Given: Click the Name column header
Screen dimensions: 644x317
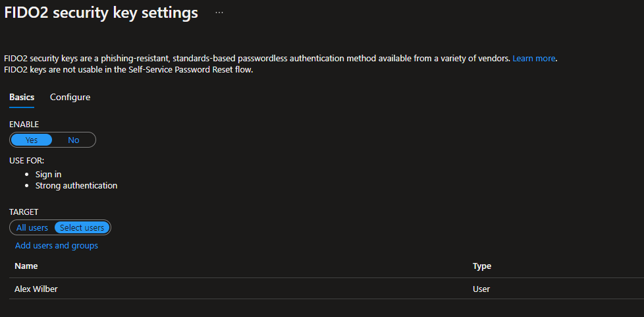Looking at the screenshot, I should [26, 266].
